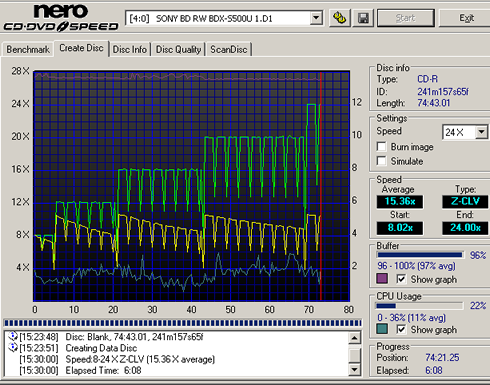Click the CD-R disc type value
This screenshot has width=490, height=385.
428,79
